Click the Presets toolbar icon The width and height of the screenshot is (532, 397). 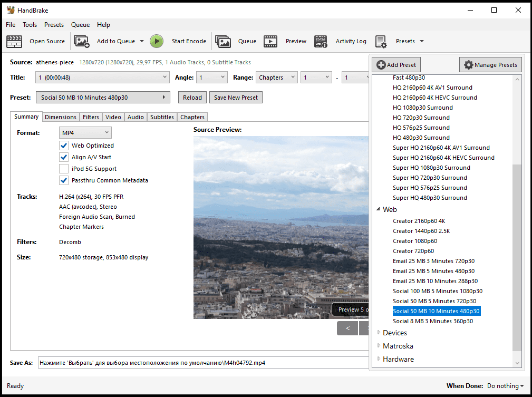point(381,41)
